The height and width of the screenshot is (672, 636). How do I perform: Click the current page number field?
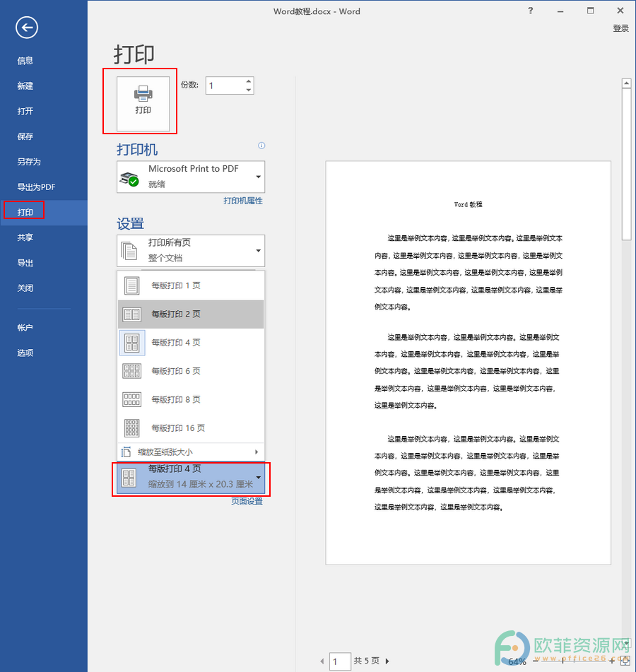pyautogui.click(x=340, y=661)
